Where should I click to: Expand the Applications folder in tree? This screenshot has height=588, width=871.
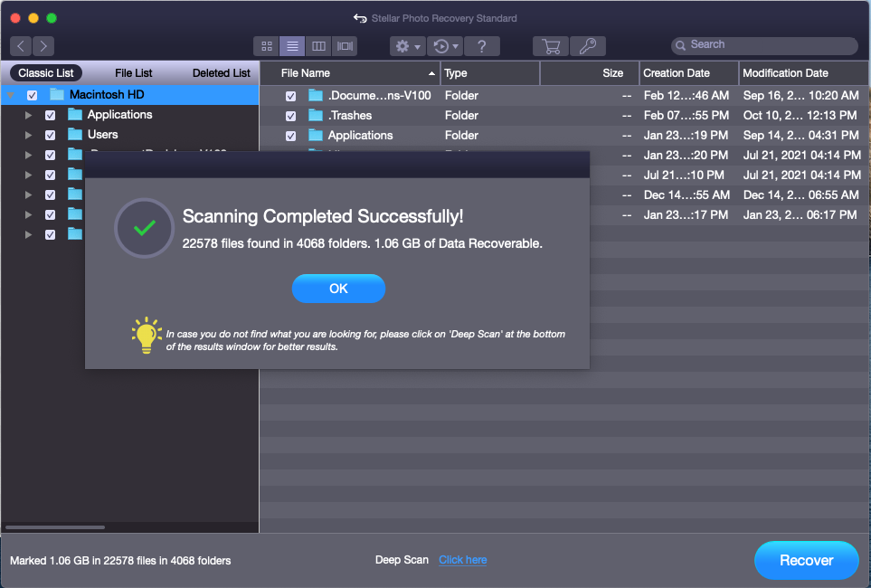point(29,115)
